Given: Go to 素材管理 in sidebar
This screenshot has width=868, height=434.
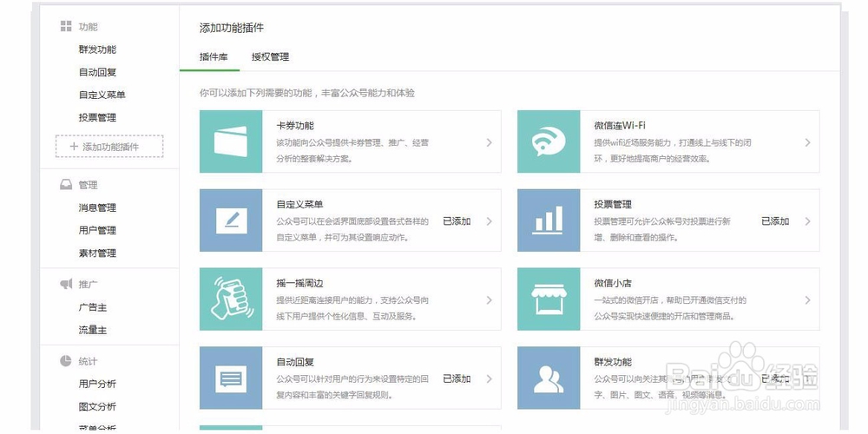Looking at the screenshot, I should [97, 253].
